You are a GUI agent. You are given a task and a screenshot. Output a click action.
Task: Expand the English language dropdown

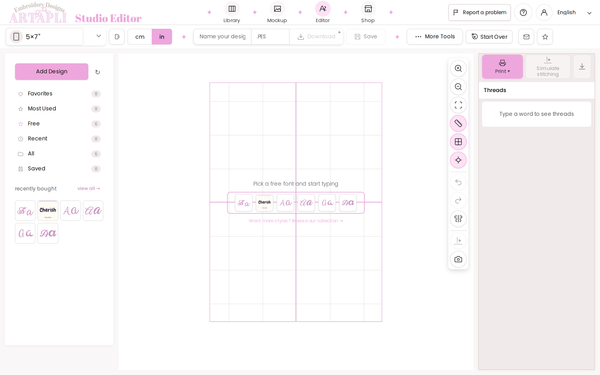pyautogui.click(x=574, y=13)
